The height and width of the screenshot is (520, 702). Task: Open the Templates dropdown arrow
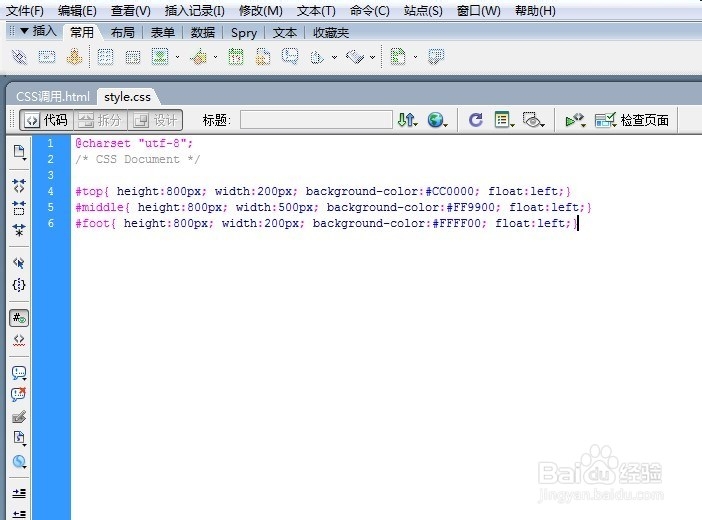click(415, 57)
